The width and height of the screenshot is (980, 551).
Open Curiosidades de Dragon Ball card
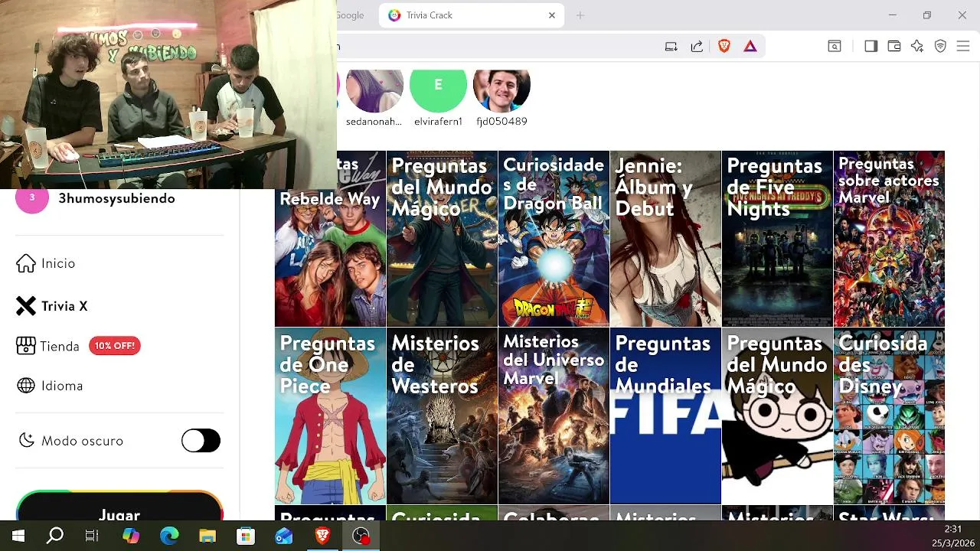pos(554,239)
